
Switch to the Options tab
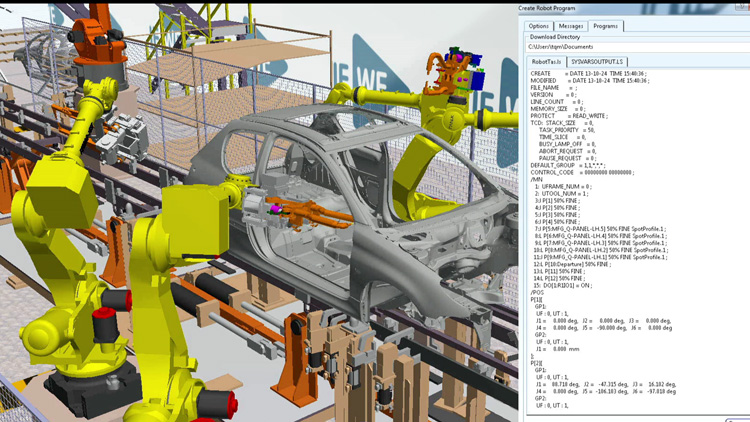[x=539, y=26]
